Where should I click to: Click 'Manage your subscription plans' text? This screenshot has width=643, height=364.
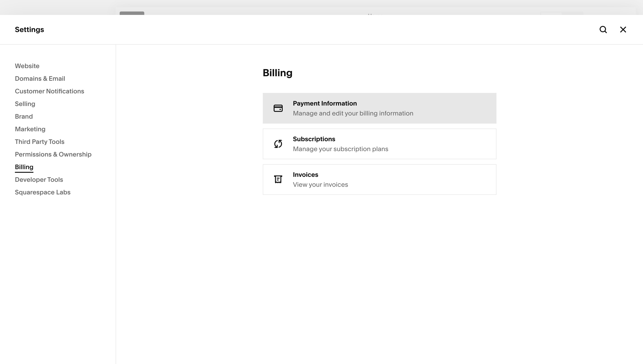[x=340, y=149]
